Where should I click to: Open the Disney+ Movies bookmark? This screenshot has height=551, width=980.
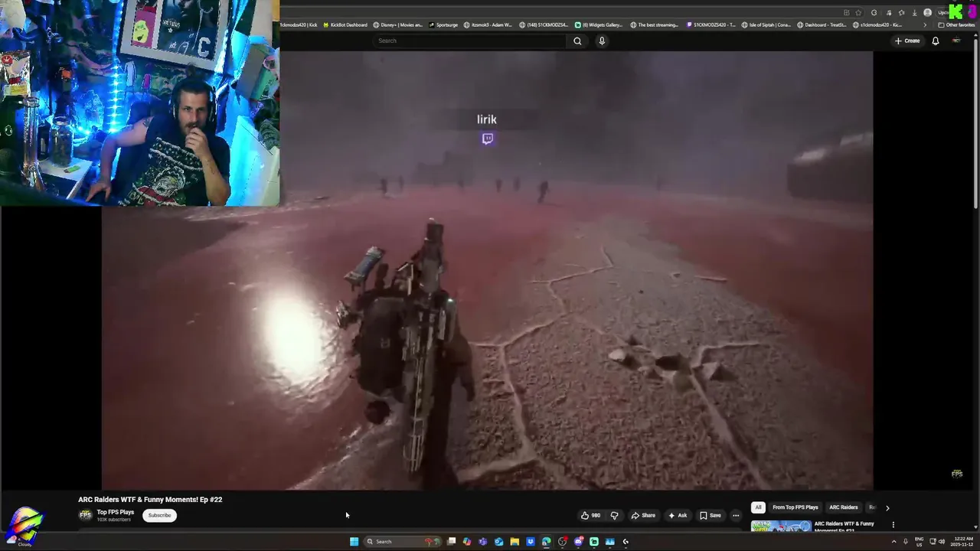click(x=397, y=24)
